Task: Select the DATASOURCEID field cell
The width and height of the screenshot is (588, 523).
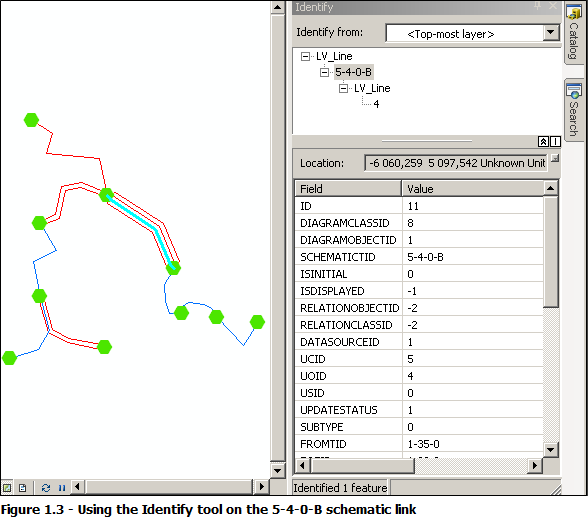Action: pos(349,342)
